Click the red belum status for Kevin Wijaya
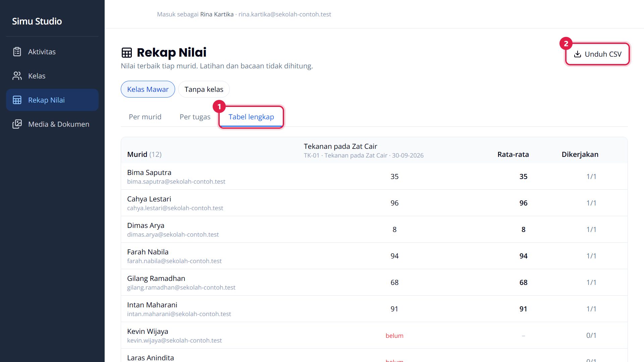 pyautogui.click(x=394, y=336)
